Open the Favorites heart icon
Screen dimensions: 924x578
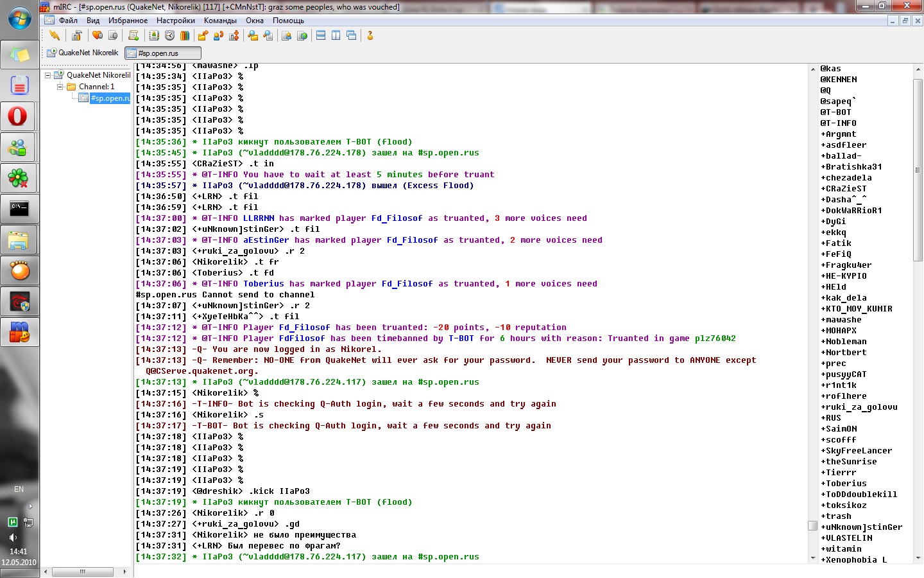[98, 35]
